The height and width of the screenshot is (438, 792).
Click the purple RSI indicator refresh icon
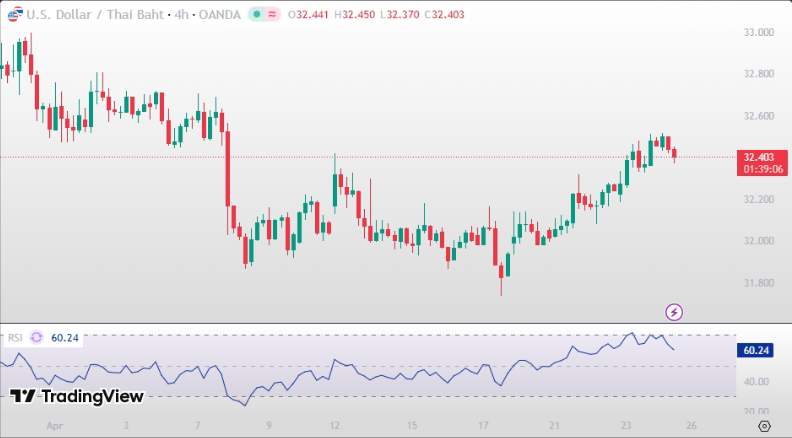click(x=36, y=338)
